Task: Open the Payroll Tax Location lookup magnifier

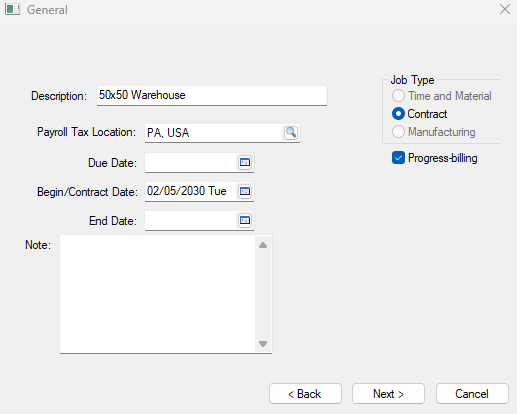Action: 291,133
